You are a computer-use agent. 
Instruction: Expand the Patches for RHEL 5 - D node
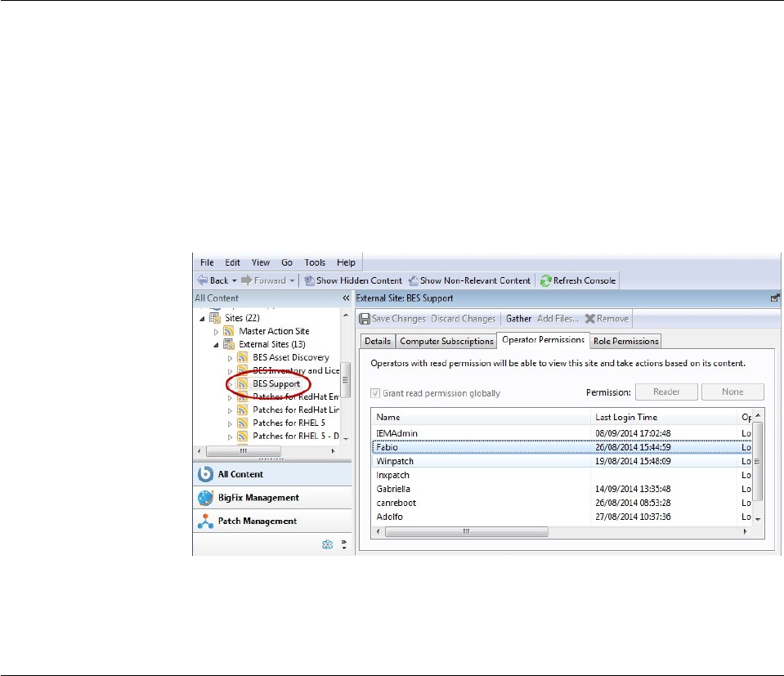pos(230,436)
